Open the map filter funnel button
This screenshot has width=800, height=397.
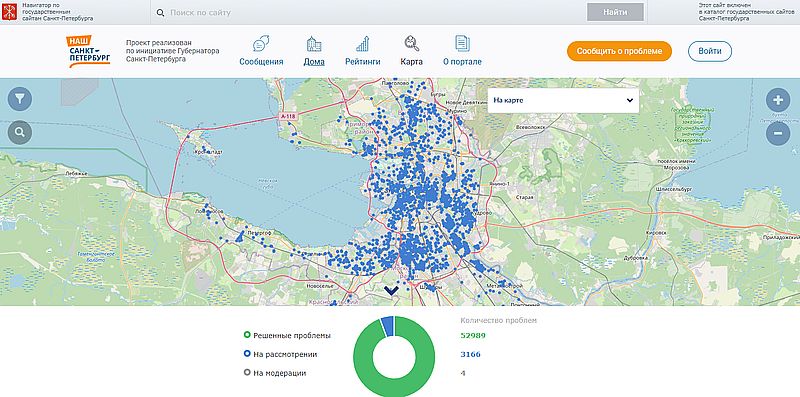[x=20, y=99]
